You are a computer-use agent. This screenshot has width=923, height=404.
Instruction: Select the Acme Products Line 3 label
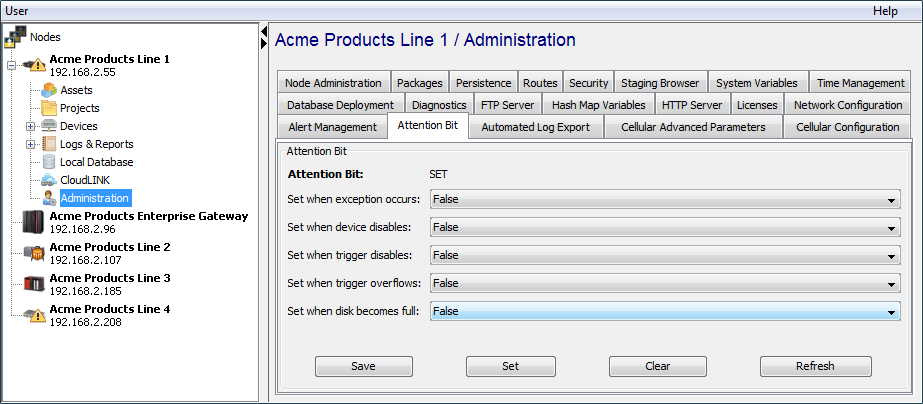[x=110, y=278]
